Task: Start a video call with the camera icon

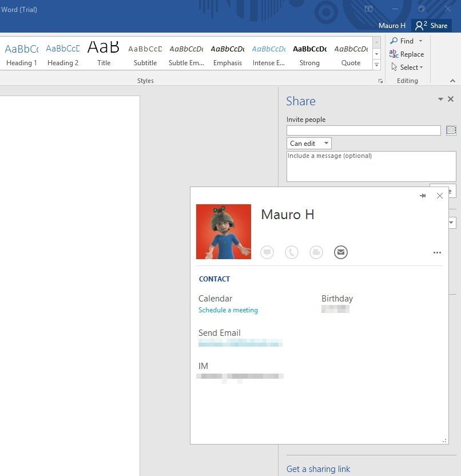Action: point(316,252)
